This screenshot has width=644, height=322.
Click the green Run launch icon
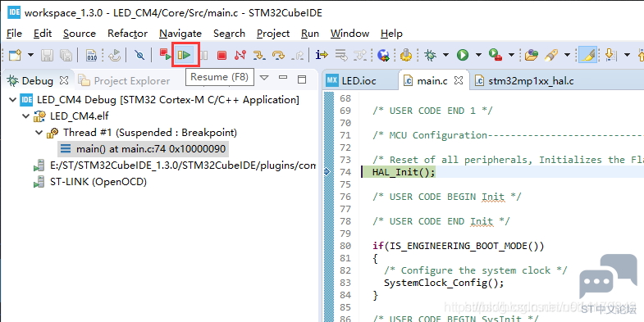tap(463, 55)
